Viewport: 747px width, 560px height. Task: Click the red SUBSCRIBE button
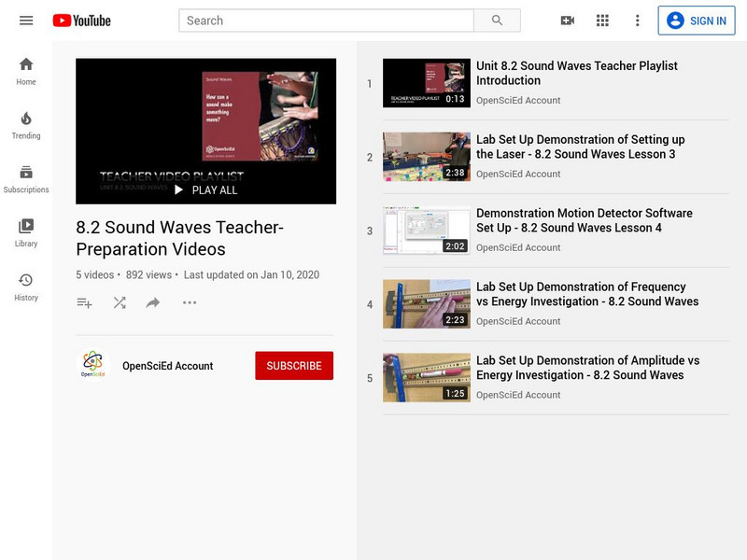[294, 366]
